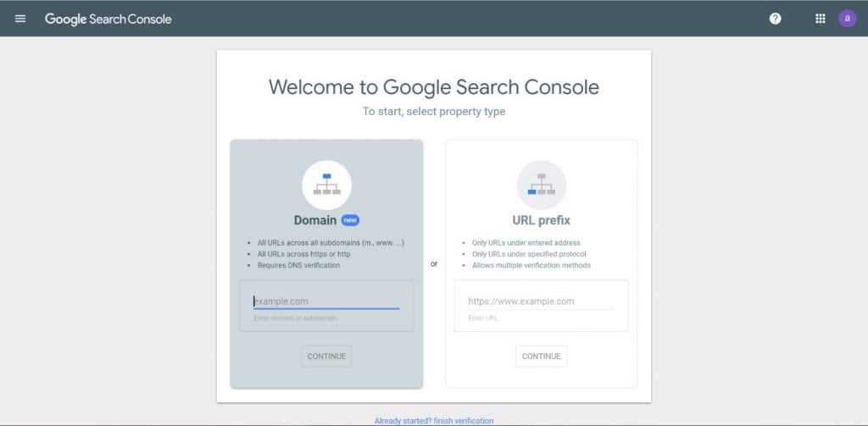The image size is (868, 426).
Task: Open the hamburger main menu
Action: tap(20, 19)
